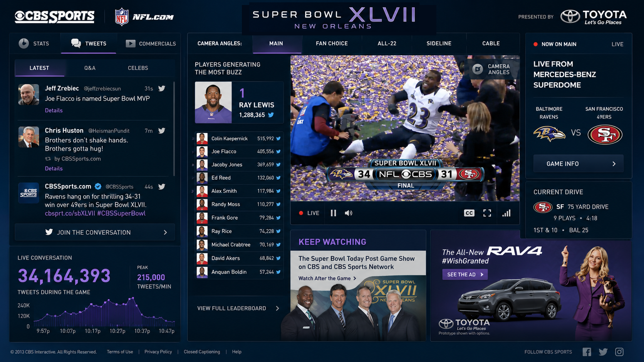Image resolution: width=644 pixels, height=362 pixels.
Task: Click Ray Lewis featured player photo
Action: point(213,102)
